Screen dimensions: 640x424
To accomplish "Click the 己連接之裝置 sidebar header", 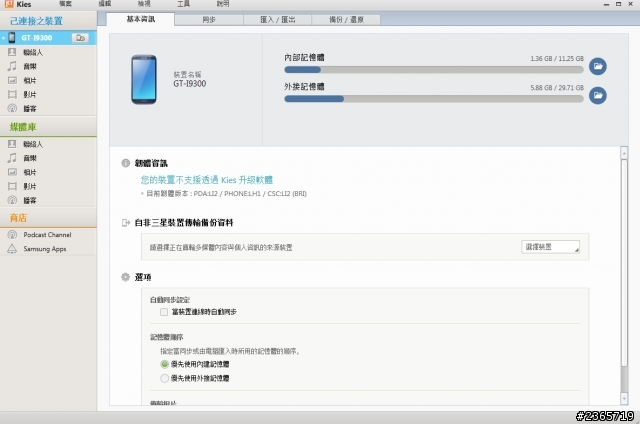I will click(36, 21).
